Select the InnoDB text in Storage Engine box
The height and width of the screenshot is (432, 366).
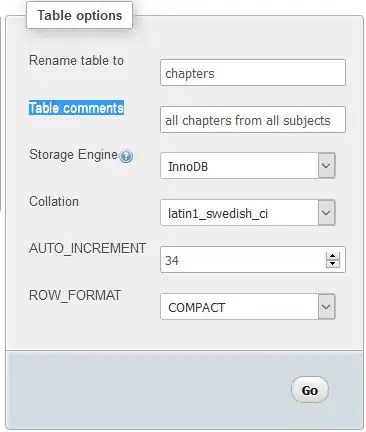188,166
